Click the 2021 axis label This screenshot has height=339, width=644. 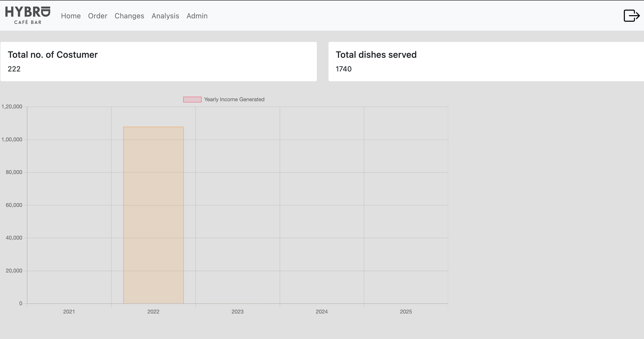click(69, 311)
